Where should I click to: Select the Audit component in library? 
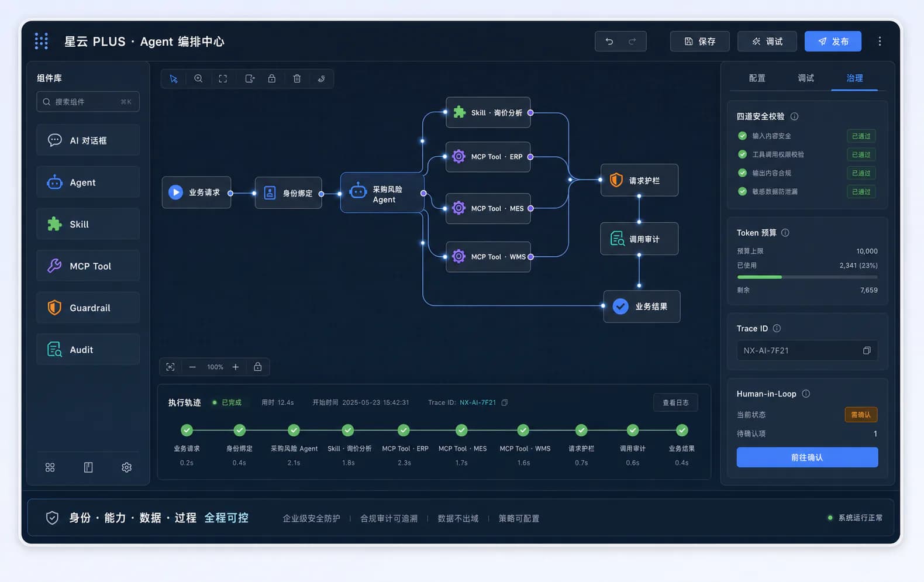tap(88, 350)
